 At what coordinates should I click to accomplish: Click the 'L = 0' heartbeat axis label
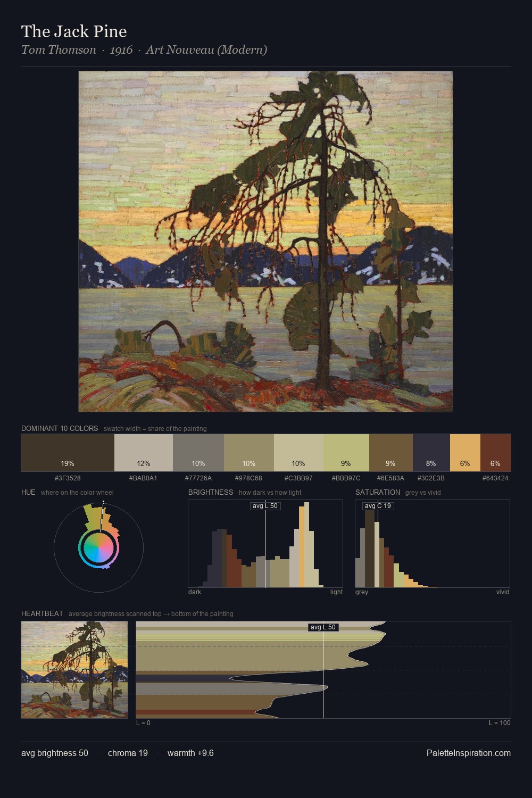[x=143, y=723]
